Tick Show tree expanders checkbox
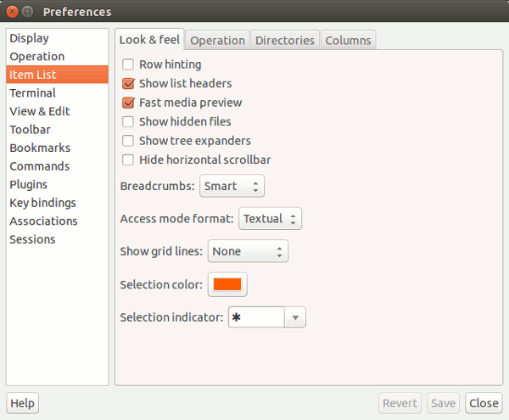 (128, 141)
